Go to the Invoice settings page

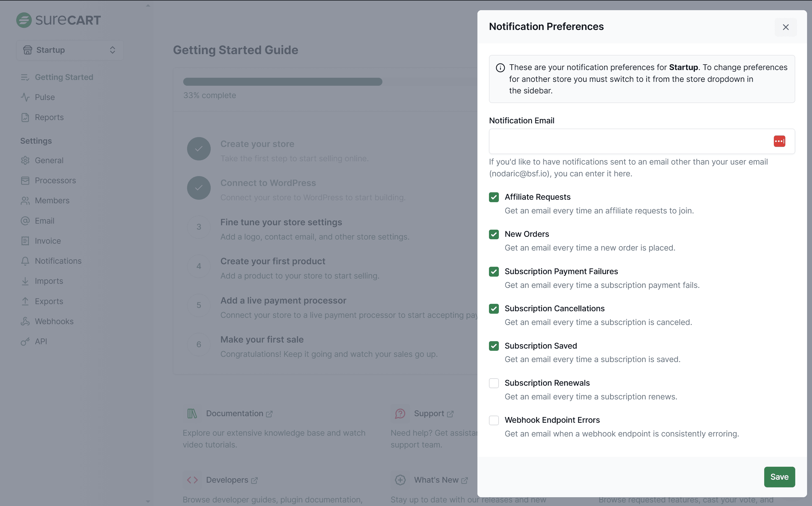click(x=48, y=241)
